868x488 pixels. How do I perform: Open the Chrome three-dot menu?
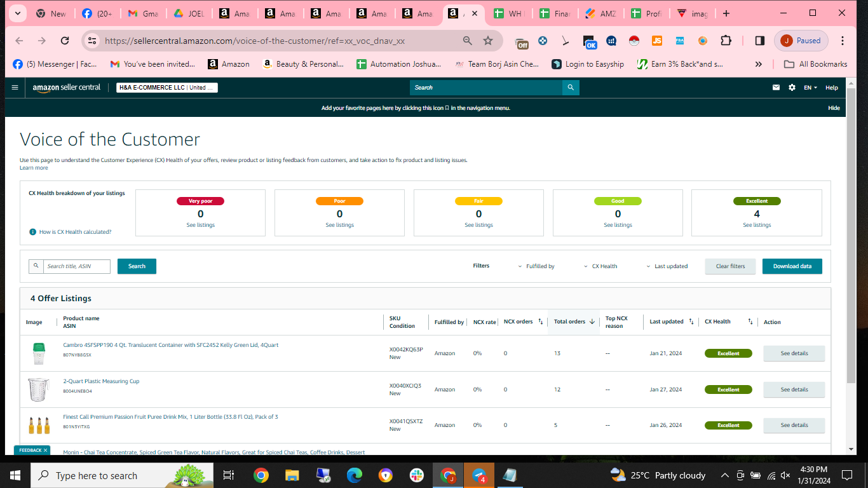843,41
